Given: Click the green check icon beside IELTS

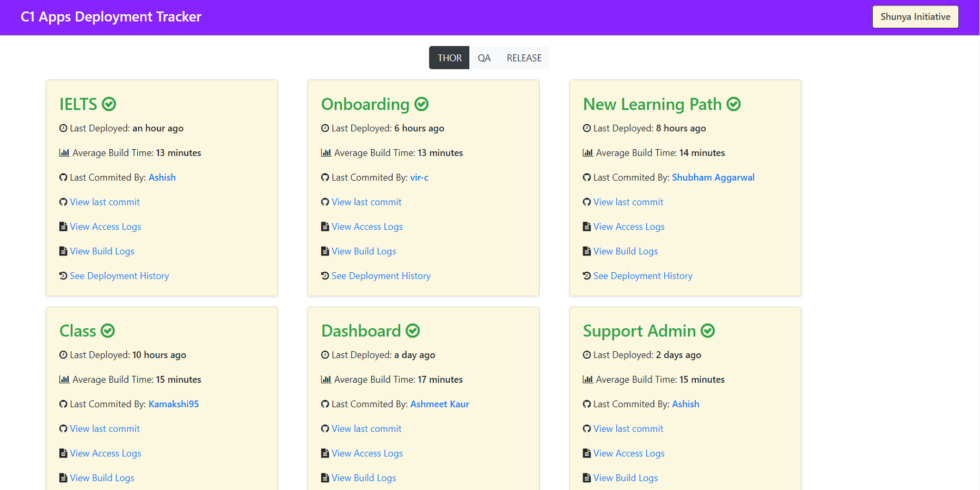Looking at the screenshot, I should tap(109, 104).
